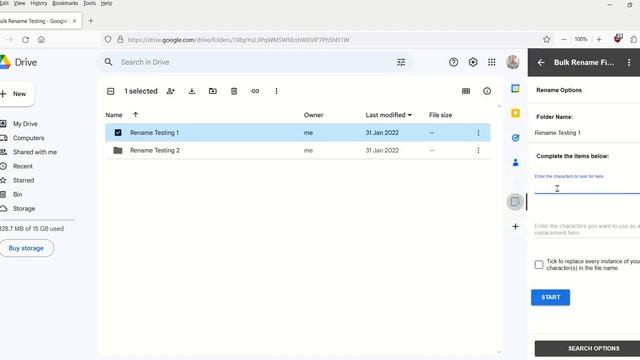Open Starred items
640x360 pixels.
pyautogui.click(x=23, y=180)
